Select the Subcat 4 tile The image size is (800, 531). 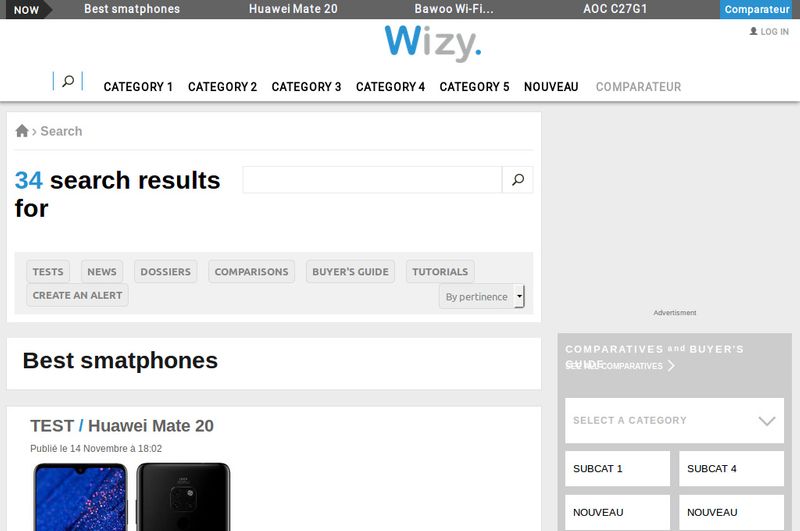coord(731,468)
